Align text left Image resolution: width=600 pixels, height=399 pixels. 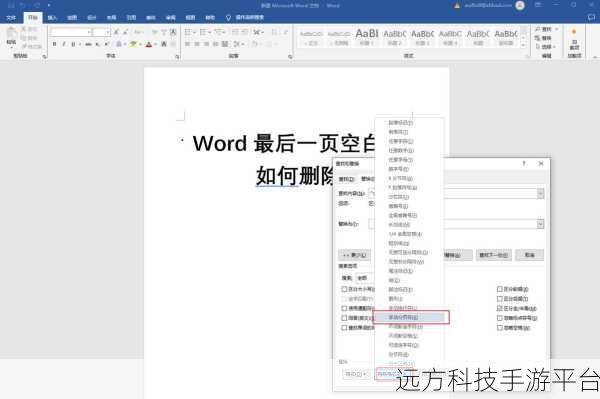click(x=188, y=44)
